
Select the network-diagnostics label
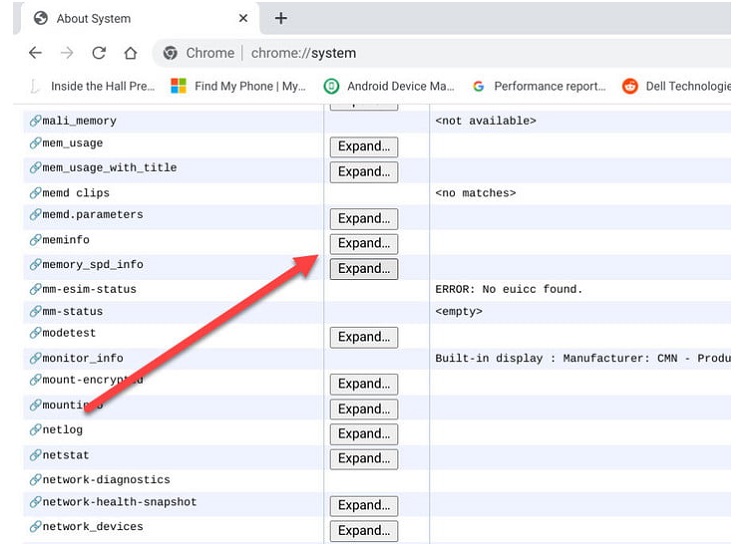click(x=106, y=480)
